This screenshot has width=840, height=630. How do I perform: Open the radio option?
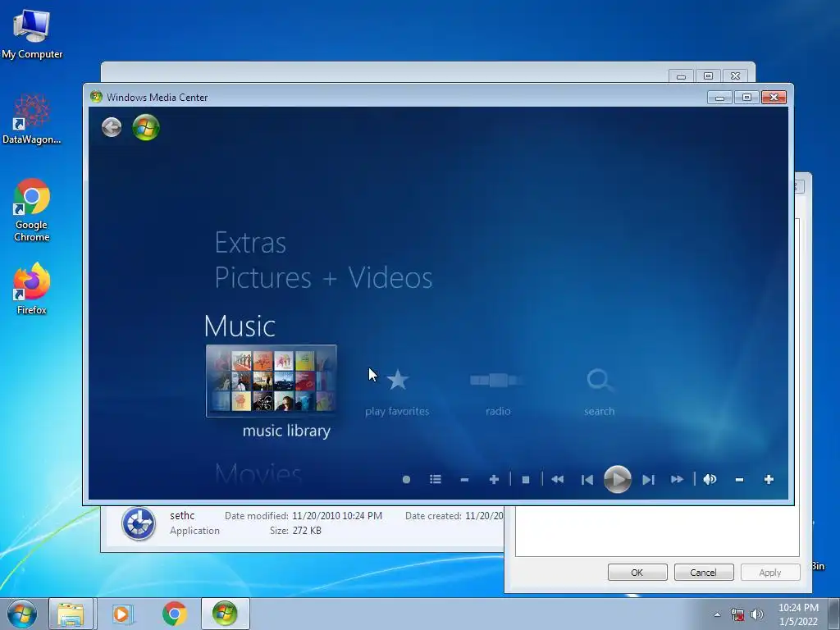coord(498,381)
